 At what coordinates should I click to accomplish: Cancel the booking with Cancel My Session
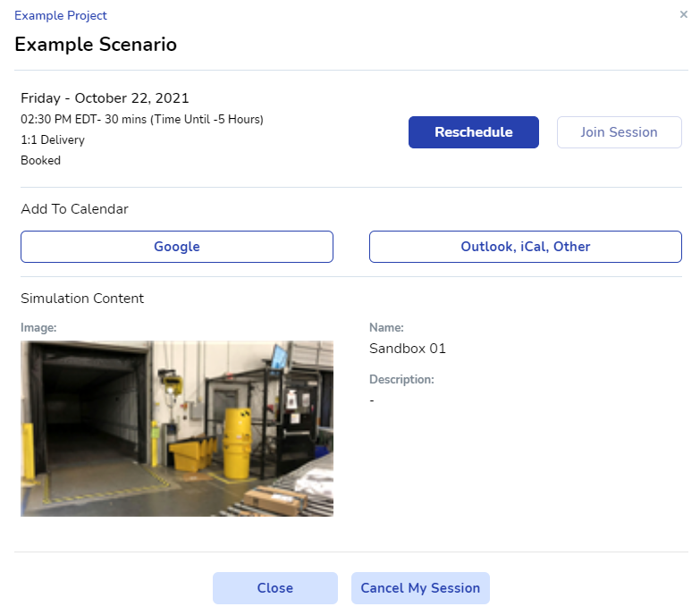tap(420, 588)
